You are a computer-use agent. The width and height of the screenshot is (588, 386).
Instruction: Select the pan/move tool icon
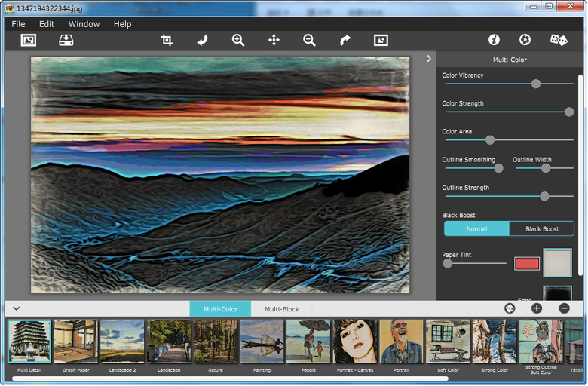(x=274, y=41)
